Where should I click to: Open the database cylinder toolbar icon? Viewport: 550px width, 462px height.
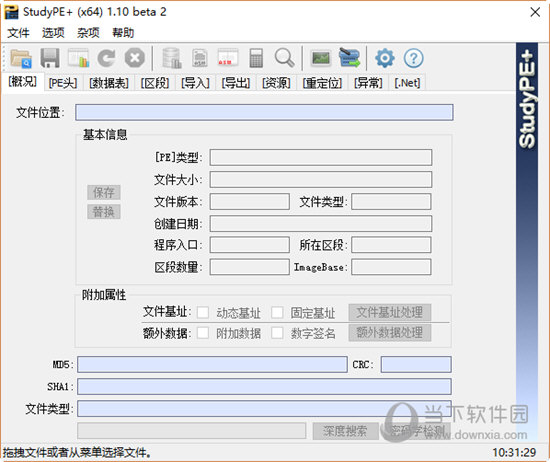coord(172,58)
